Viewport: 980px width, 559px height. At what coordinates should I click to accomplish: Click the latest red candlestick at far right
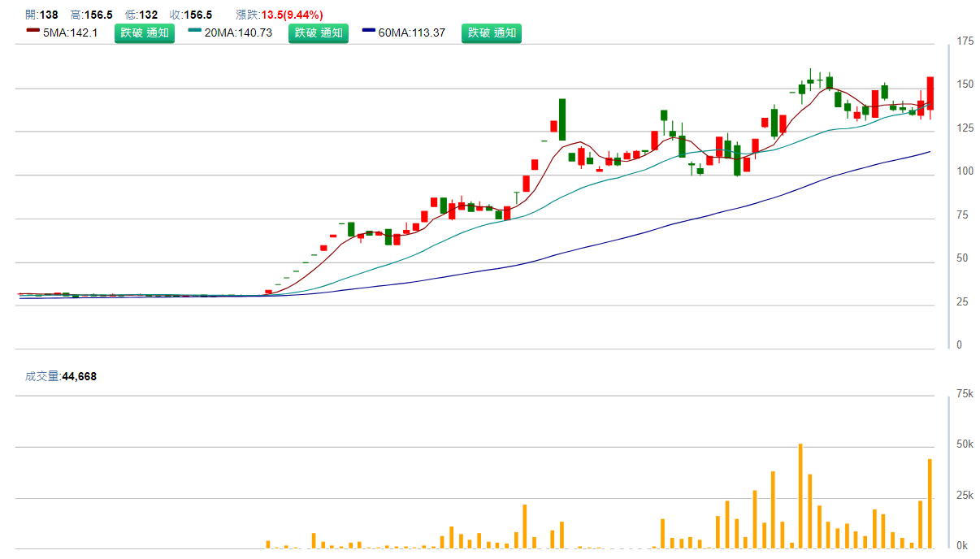click(x=930, y=93)
